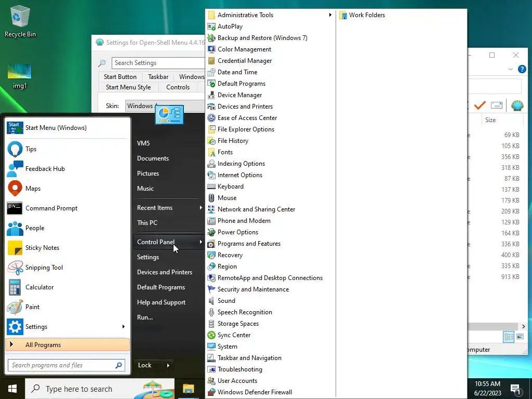532x399 pixels.
Task: Open Network and Sharing Center
Action: 256,209
